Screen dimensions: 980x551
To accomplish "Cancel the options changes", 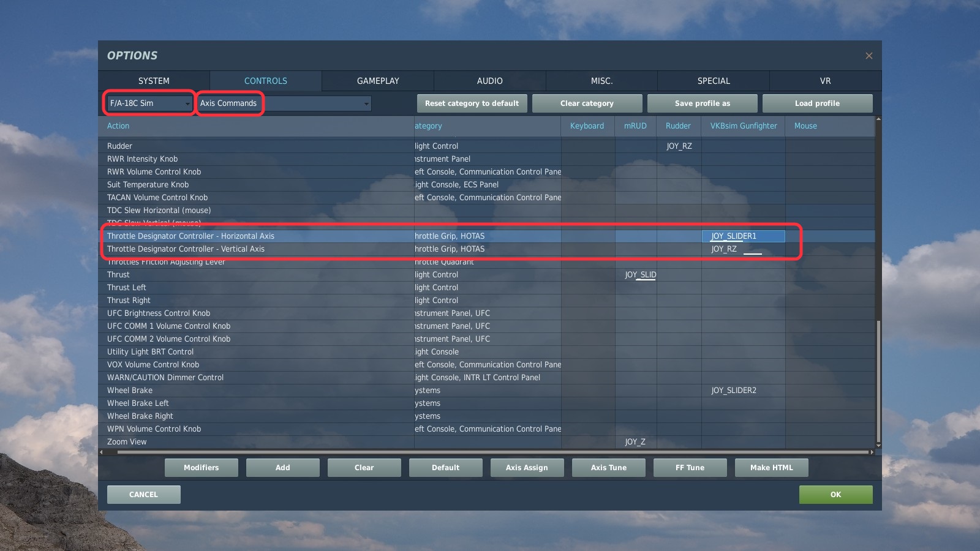I will pos(143,495).
